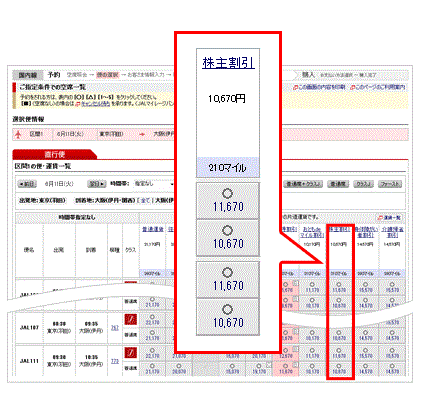The height and width of the screenshot is (398, 426).
Task: Click the red airplane icon beside 区間1
Action: click(x=18, y=134)
